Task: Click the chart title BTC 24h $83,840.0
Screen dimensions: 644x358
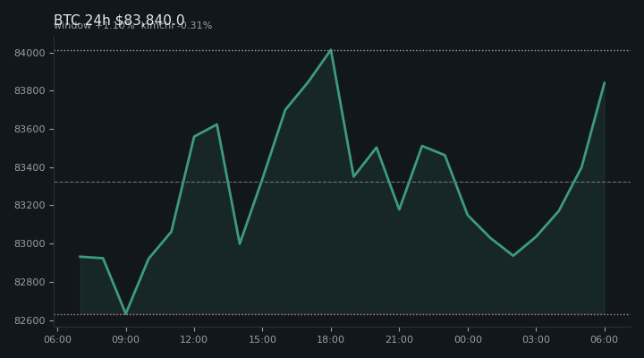Action: [119, 20]
